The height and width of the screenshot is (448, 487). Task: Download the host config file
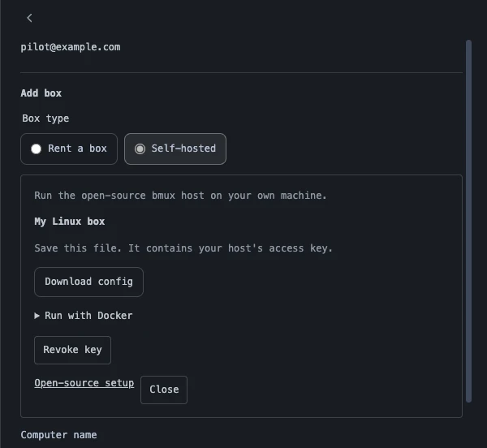(88, 282)
